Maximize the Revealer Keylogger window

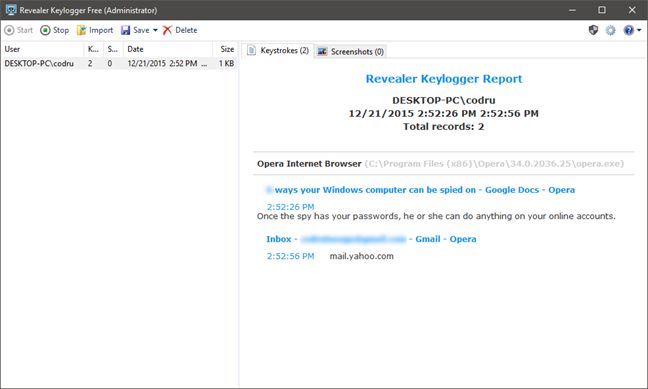pos(602,10)
